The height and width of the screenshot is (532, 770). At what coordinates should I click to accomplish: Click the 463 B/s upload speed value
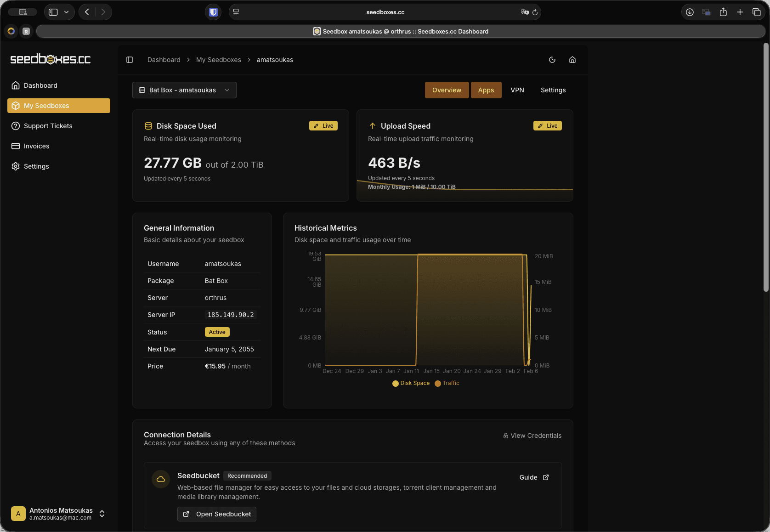click(x=394, y=163)
